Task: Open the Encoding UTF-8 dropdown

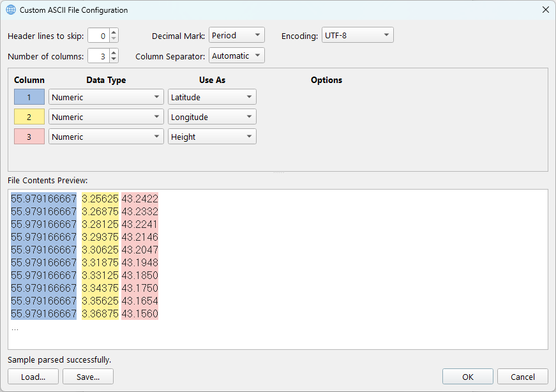Action: 357,35
